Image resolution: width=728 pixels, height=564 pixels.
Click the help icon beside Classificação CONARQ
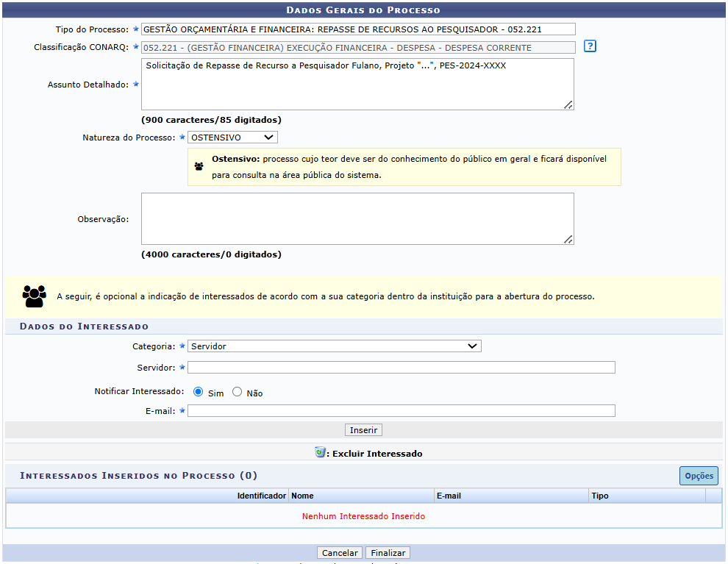click(x=590, y=46)
